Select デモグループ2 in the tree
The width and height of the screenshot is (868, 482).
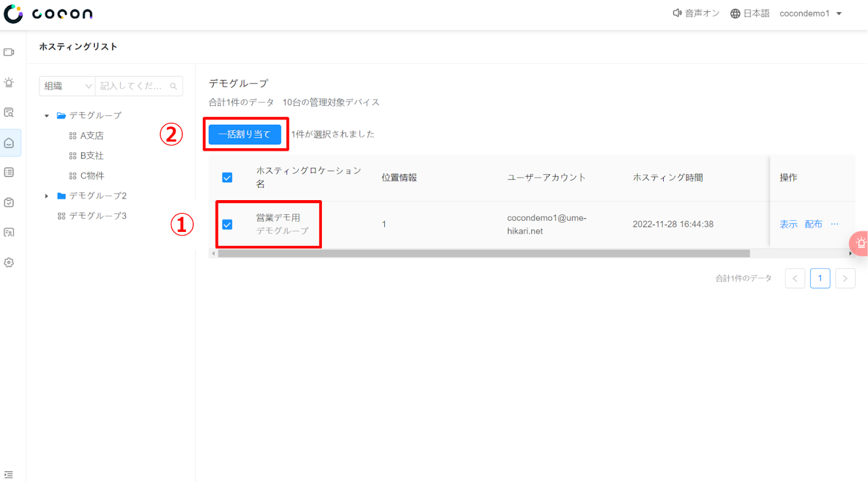(x=98, y=196)
